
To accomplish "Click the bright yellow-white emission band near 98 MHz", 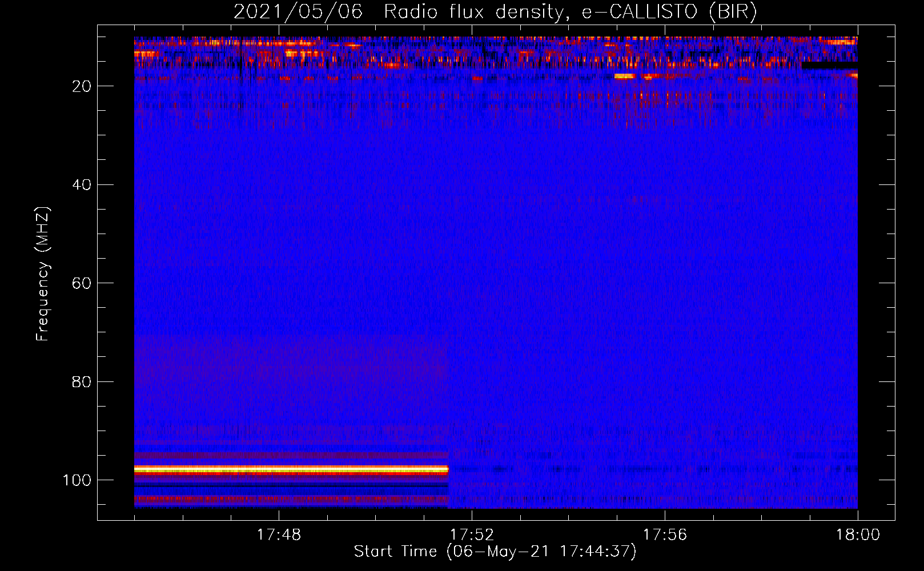I will [291, 469].
